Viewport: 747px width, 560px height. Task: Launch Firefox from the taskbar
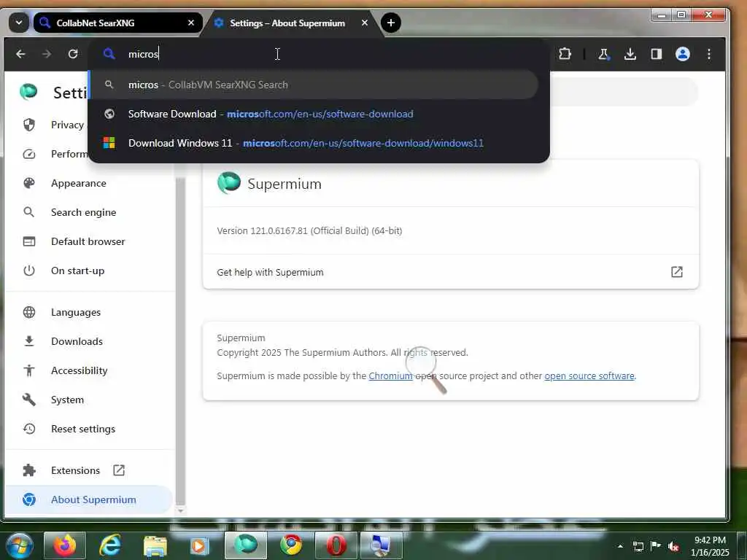(65, 545)
